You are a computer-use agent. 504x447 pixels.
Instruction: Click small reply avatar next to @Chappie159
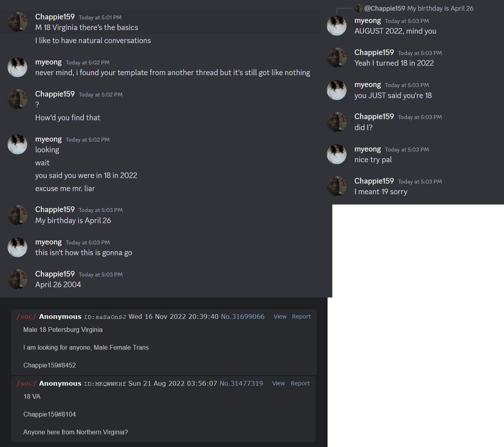click(x=358, y=8)
